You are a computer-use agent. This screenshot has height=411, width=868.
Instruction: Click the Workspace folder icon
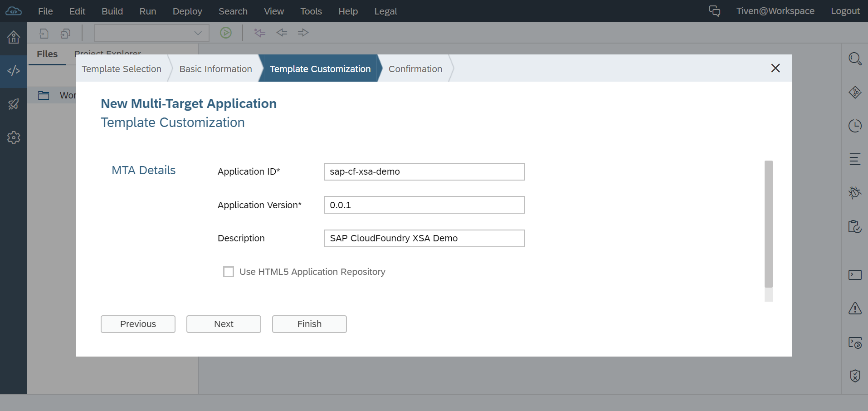pyautogui.click(x=44, y=95)
